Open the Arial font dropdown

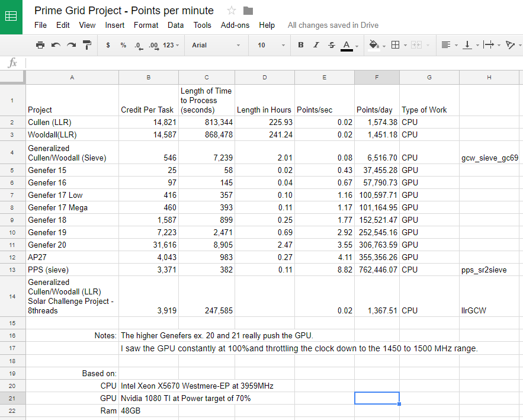tap(216, 45)
